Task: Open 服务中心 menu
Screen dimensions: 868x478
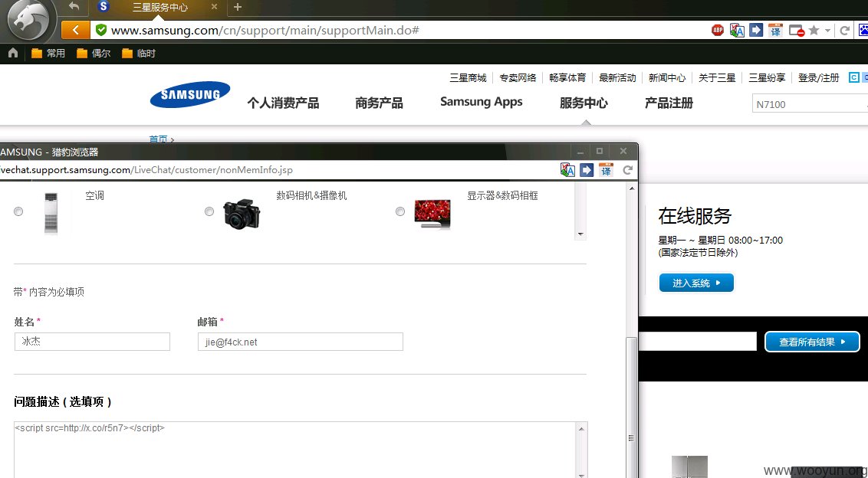Action: (584, 103)
